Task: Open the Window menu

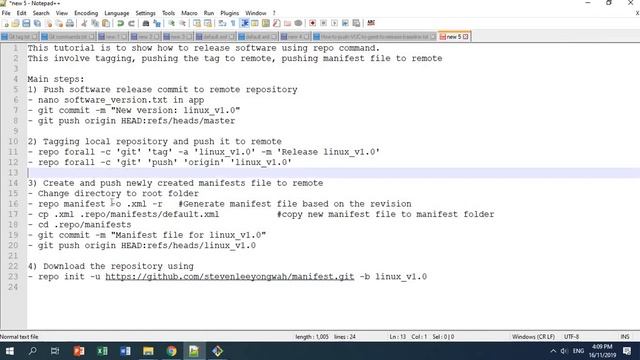Action: (256, 13)
